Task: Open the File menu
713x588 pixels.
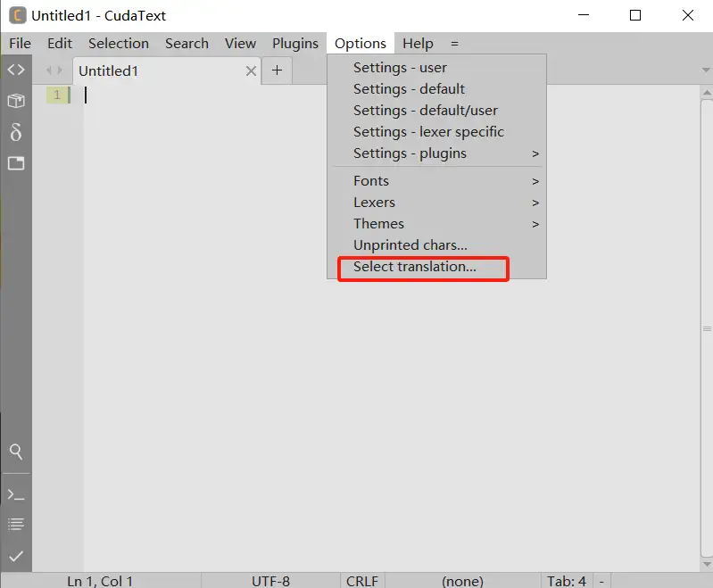Action: [x=20, y=43]
